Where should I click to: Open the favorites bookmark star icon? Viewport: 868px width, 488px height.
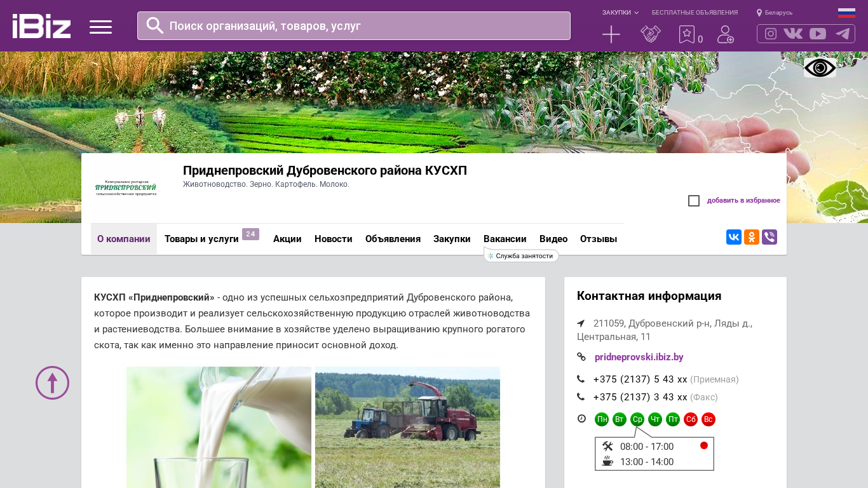tap(687, 34)
